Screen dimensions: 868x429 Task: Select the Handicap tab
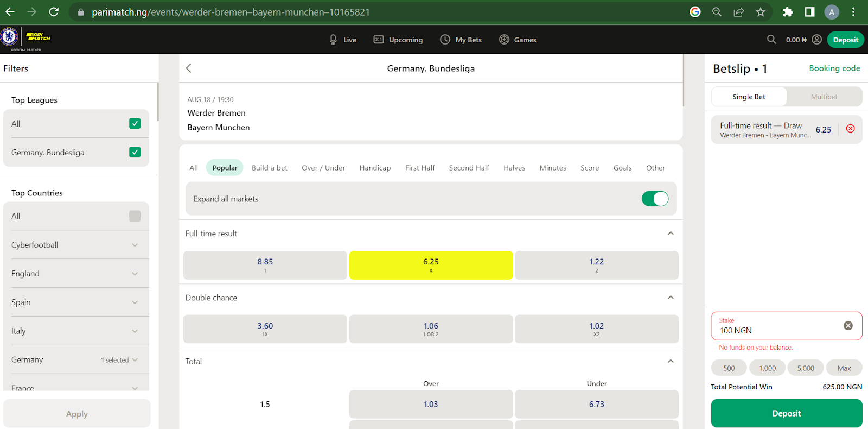[x=375, y=168]
